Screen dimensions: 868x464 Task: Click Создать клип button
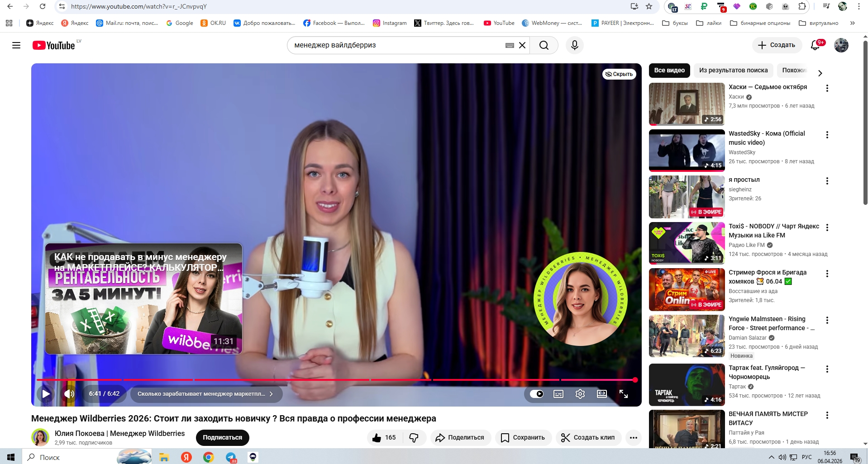coord(588,438)
